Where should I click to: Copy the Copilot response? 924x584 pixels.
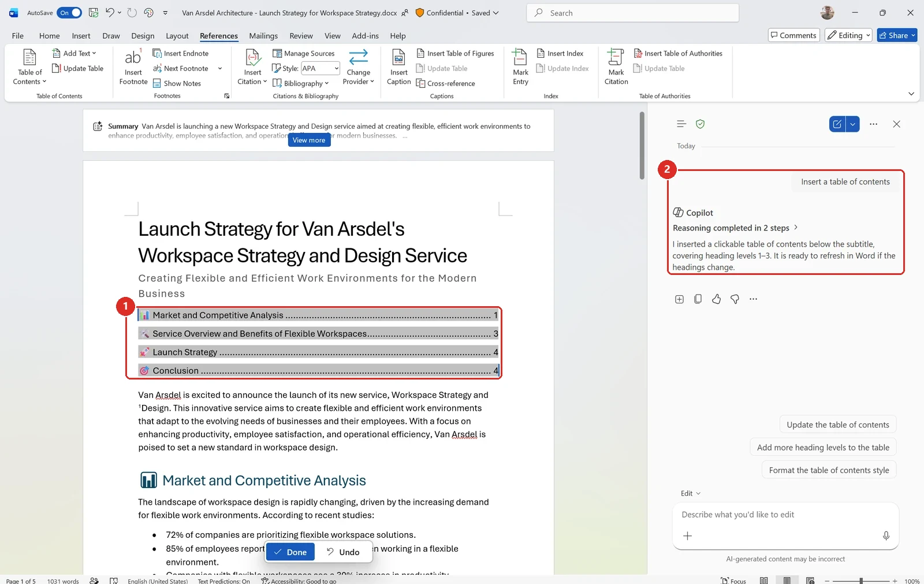click(698, 299)
